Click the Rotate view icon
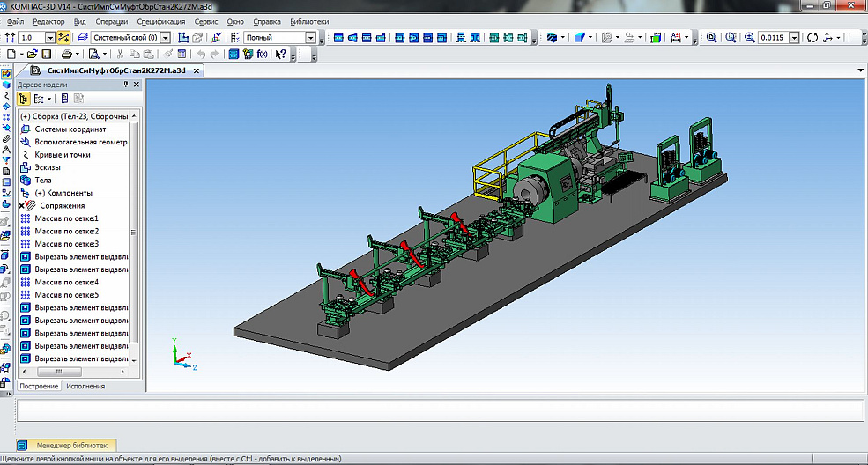The height and width of the screenshot is (465, 868). pyautogui.click(x=812, y=38)
